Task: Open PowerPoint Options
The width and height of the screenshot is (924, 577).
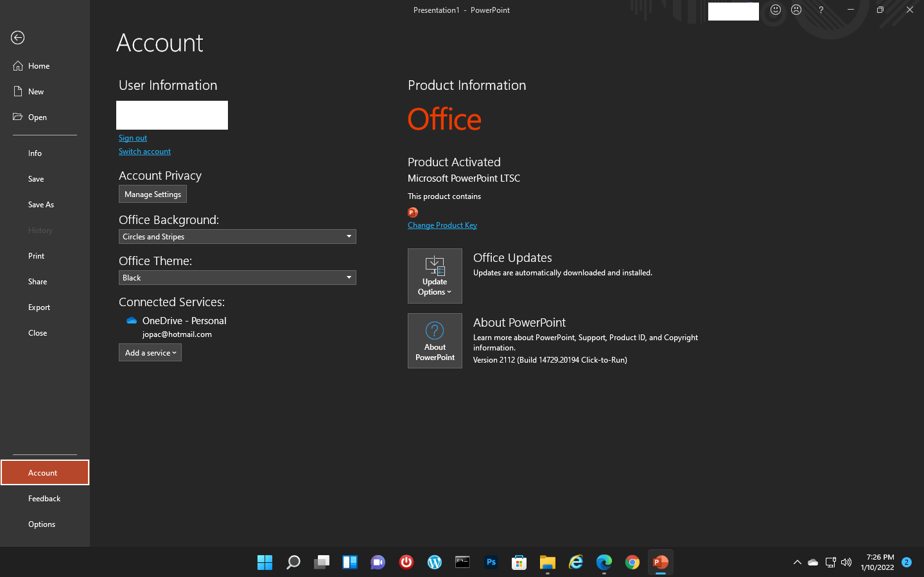Action: click(45, 524)
